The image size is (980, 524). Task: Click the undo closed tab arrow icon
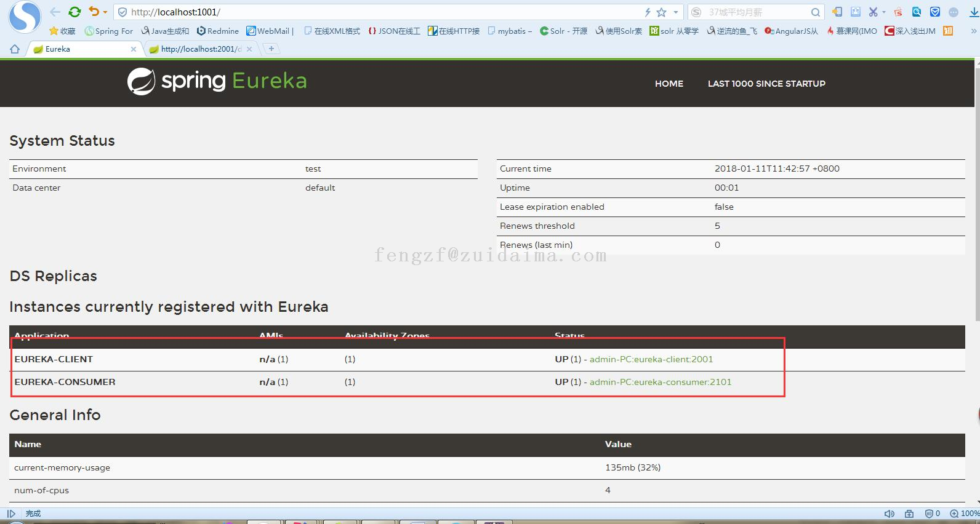(94, 12)
